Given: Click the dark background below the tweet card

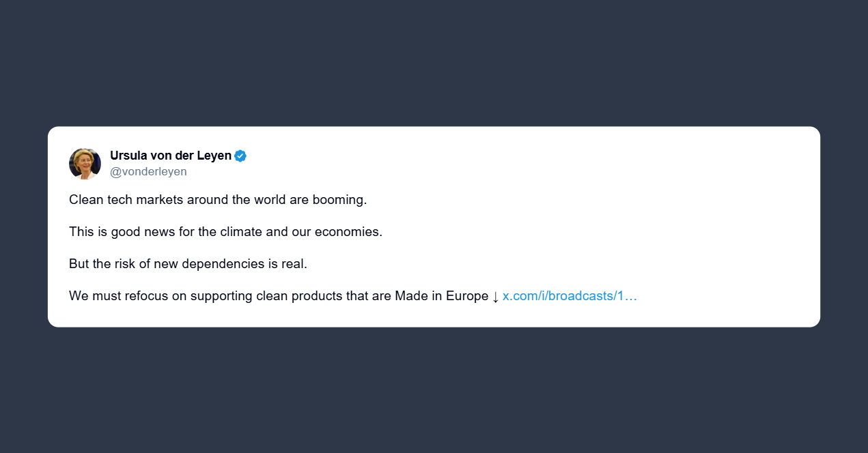Looking at the screenshot, I should click(x=434, y=396).
